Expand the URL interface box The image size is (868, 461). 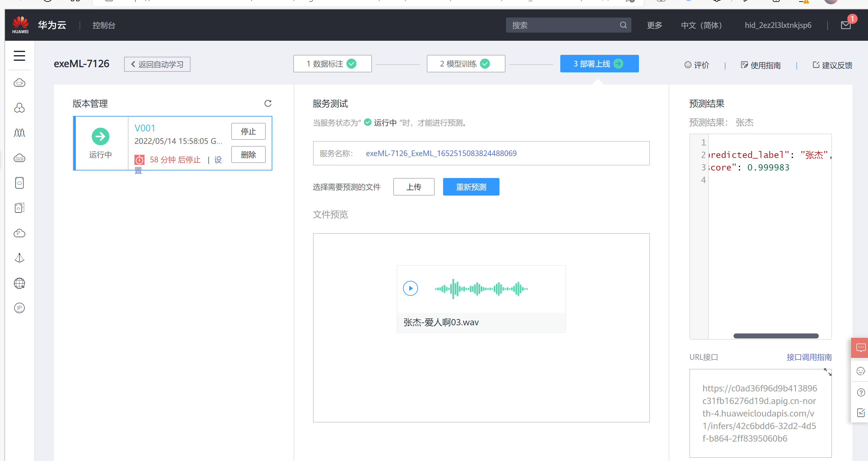click(x=828, y=372)
